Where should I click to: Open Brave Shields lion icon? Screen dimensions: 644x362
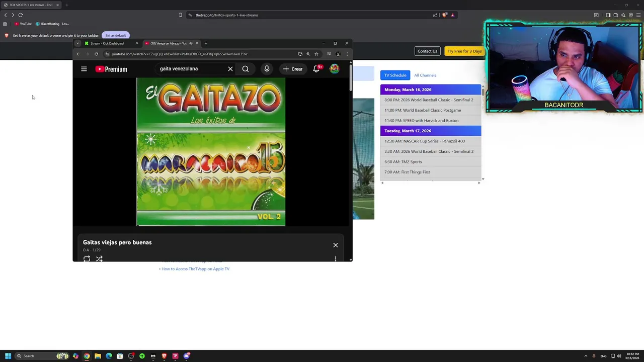pos(444,15)
